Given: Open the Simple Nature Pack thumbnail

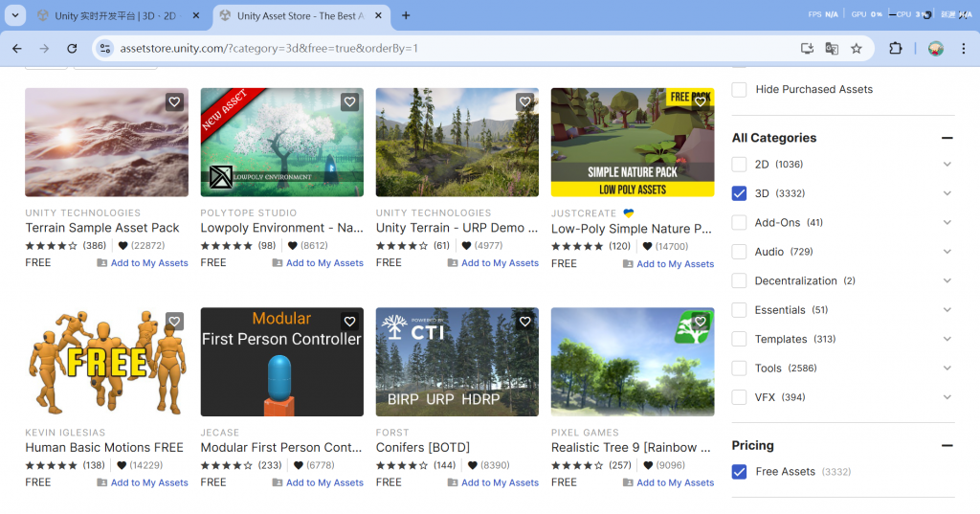Looking at the screenshot, I should coord(633,143).
